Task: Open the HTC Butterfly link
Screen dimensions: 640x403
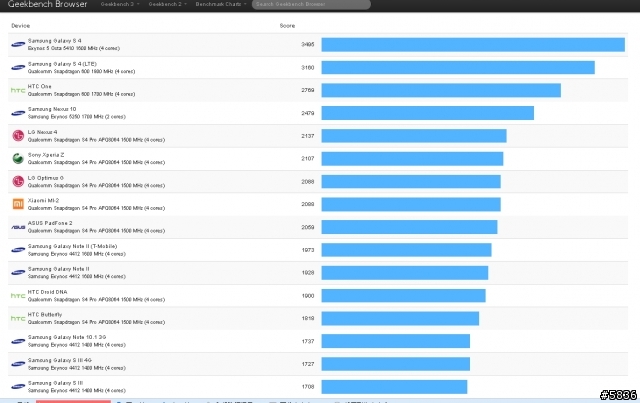Action: (45, 314)
